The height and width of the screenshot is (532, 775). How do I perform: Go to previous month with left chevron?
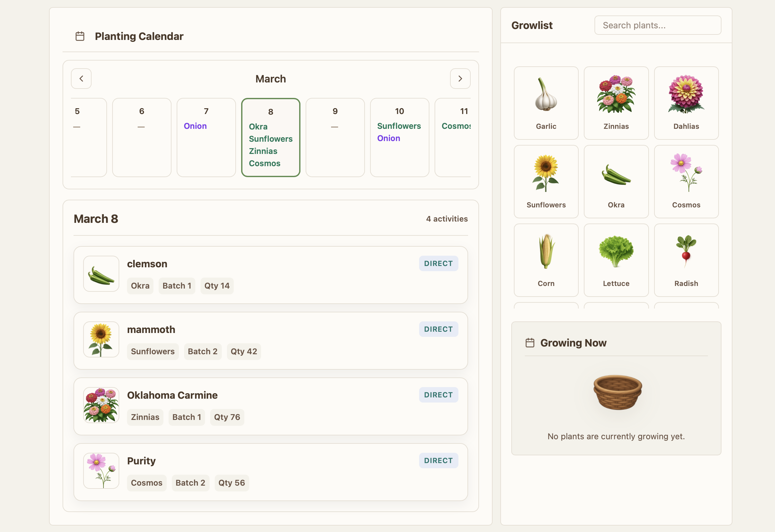82,79
